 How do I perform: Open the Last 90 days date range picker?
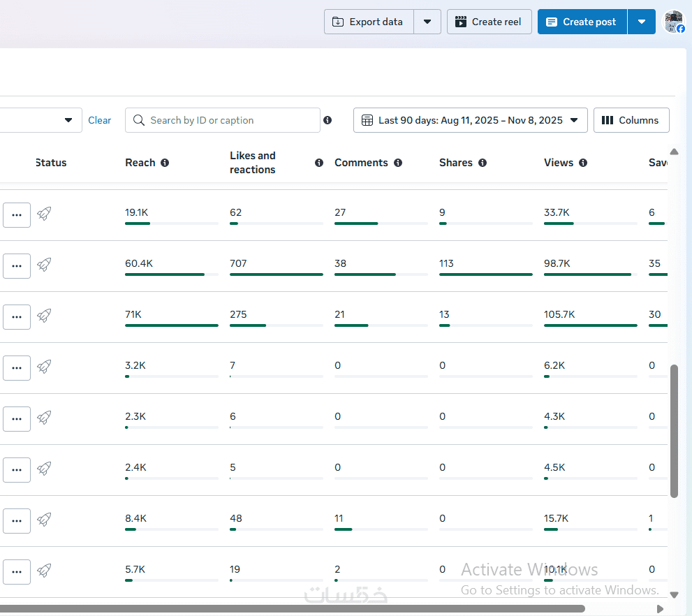[470, 120]
